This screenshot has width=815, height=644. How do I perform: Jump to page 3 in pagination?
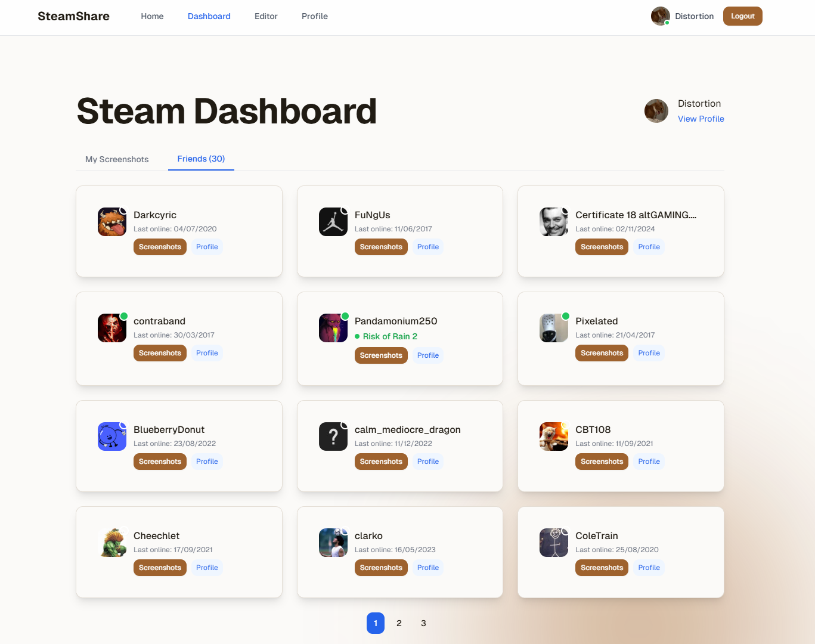[423, 623]
